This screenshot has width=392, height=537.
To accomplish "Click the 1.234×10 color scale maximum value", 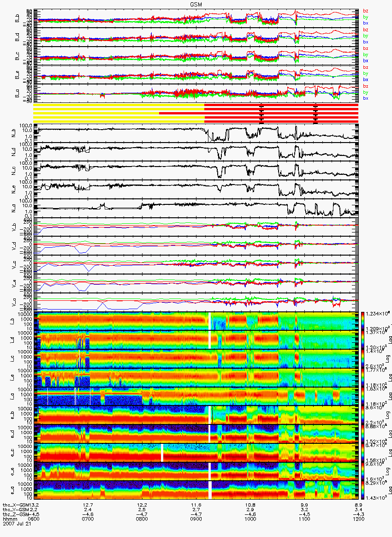I will click(378, 314).
